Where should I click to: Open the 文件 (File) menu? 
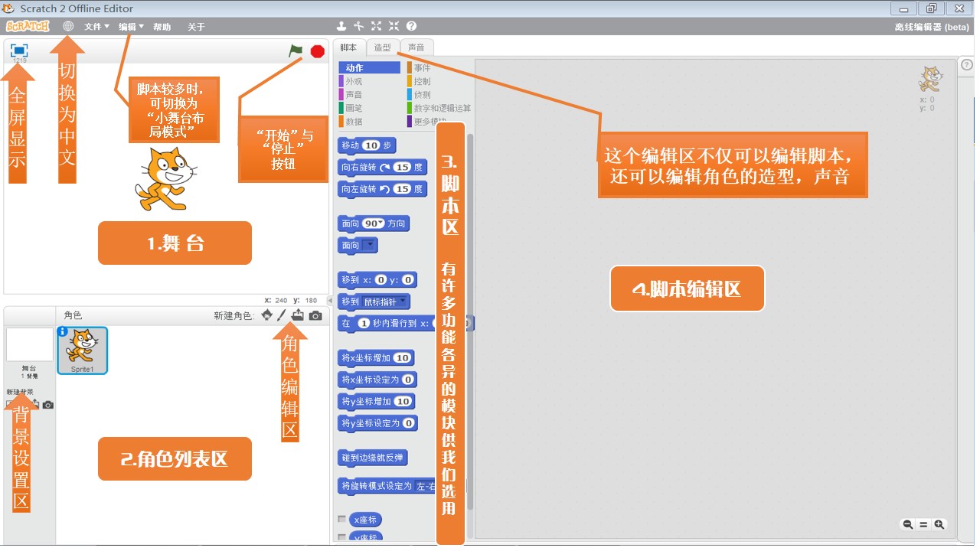coord(96,27)
